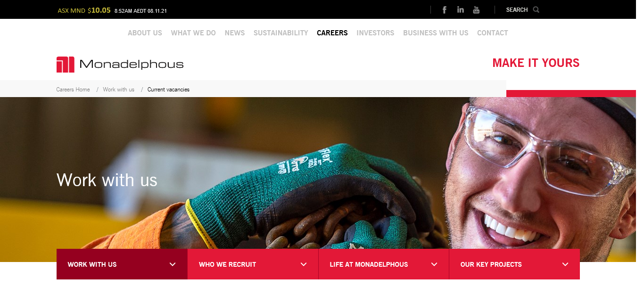Expand the Our Key Projects chevron
Image resolution: width=644 pixels, height=303 pixels.
click(x=565, y=264)
